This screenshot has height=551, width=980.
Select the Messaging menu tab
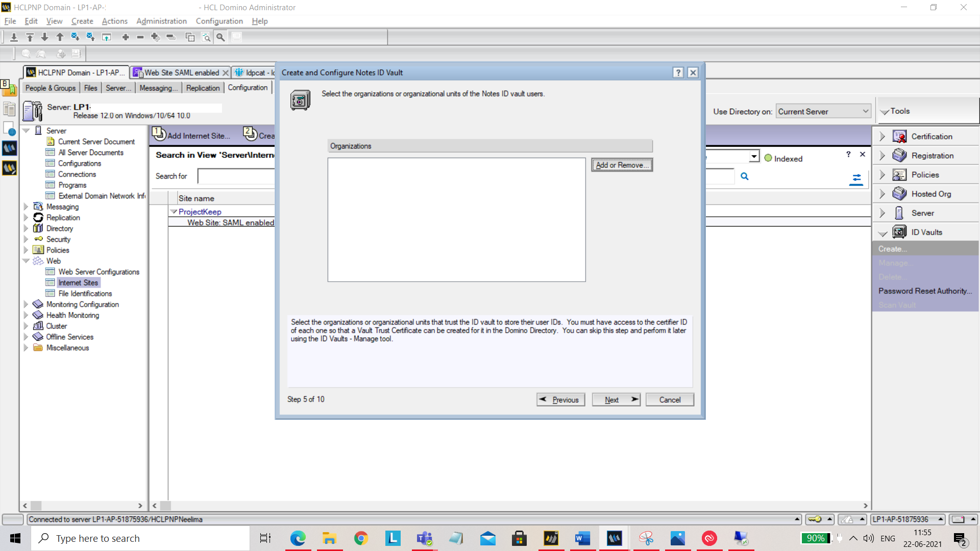pos(158,87)
